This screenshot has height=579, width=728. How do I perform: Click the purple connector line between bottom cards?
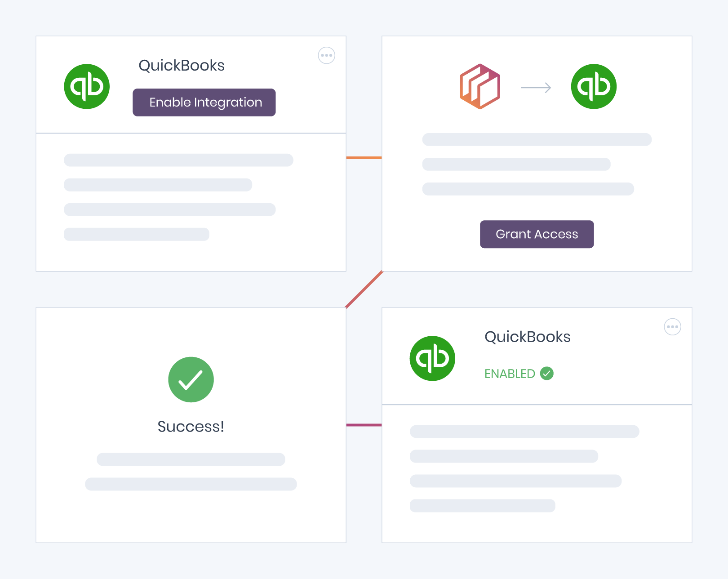coord(364,425)
